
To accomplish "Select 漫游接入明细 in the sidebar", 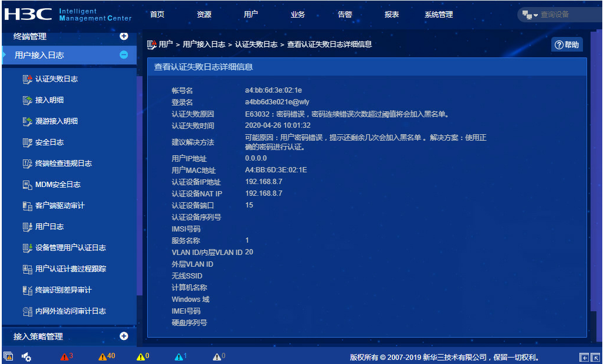I will tap(56, 121).
